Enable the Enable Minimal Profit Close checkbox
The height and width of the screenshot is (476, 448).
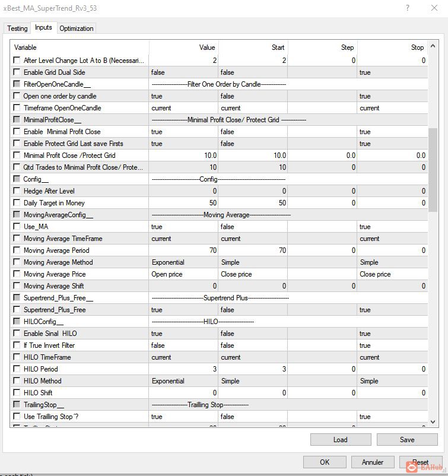pos(17,131)
